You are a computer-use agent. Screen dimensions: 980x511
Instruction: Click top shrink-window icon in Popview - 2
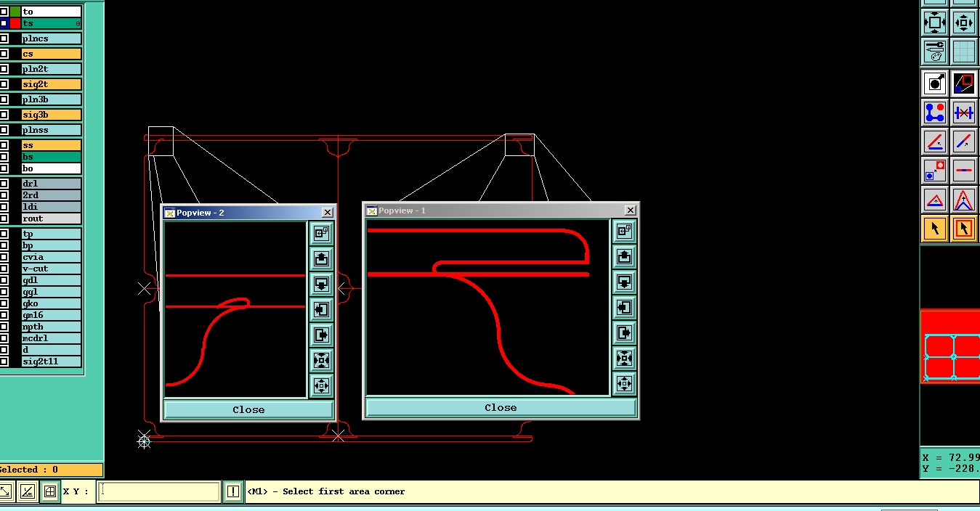(x=321, y=233)
